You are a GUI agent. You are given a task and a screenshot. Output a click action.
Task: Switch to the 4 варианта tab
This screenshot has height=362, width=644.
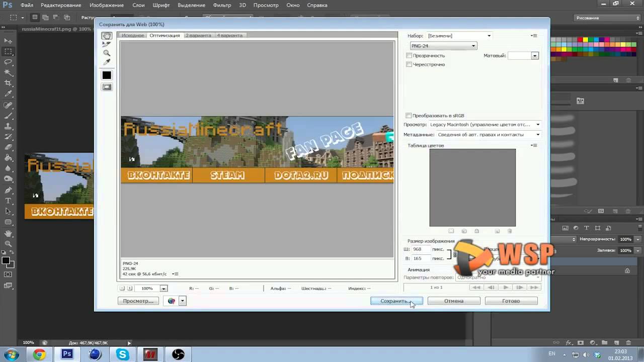(229, 35)
